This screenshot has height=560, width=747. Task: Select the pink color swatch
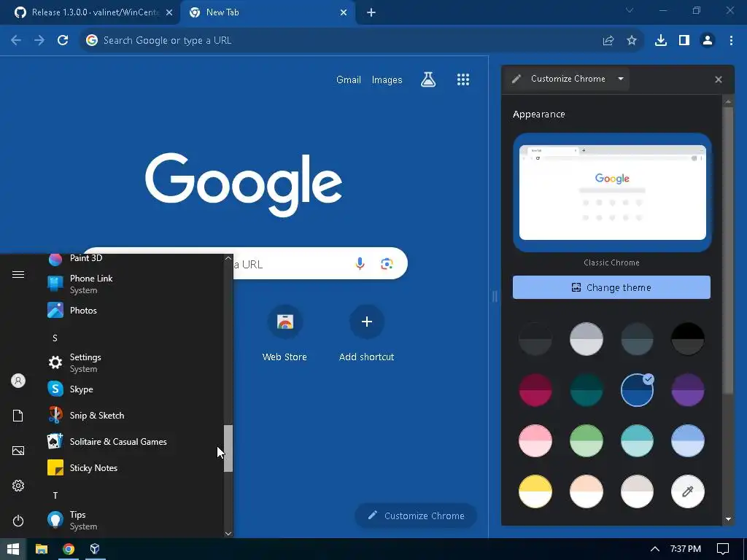point(535,440)
